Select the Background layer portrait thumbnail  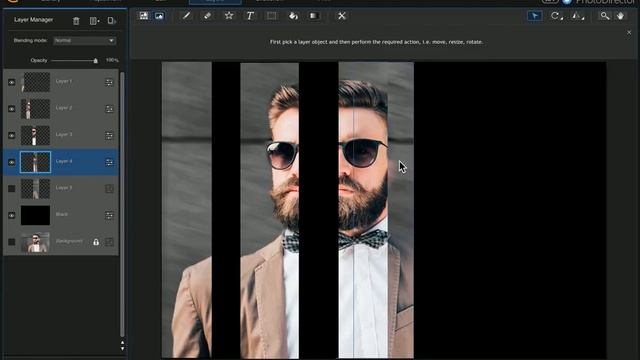pos(36,242)
